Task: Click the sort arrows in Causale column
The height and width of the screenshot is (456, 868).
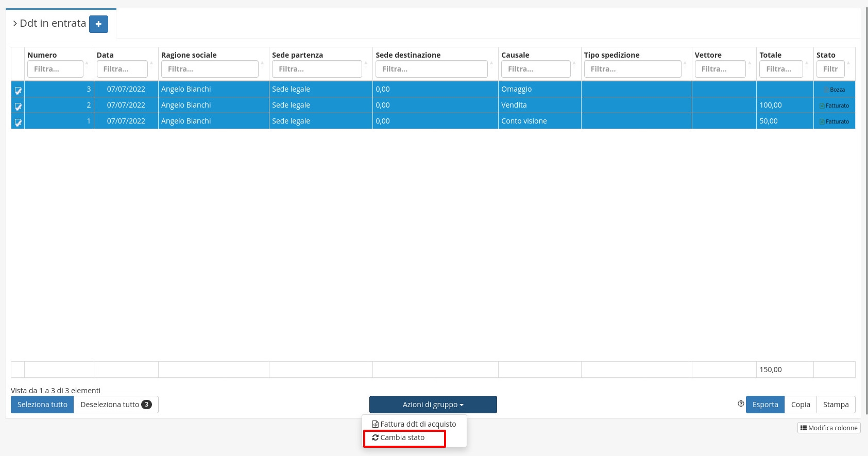Action: click(x=574, y=63)
